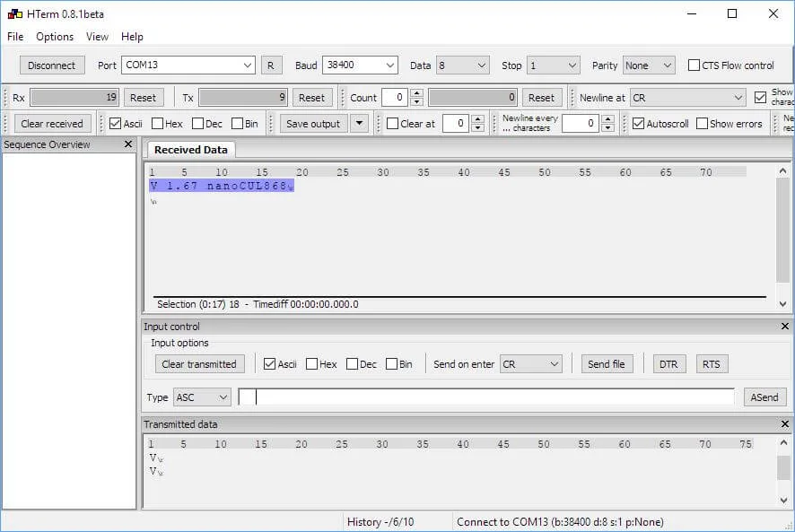Increase the Clear at spinner value

click(x=477, y=119)
